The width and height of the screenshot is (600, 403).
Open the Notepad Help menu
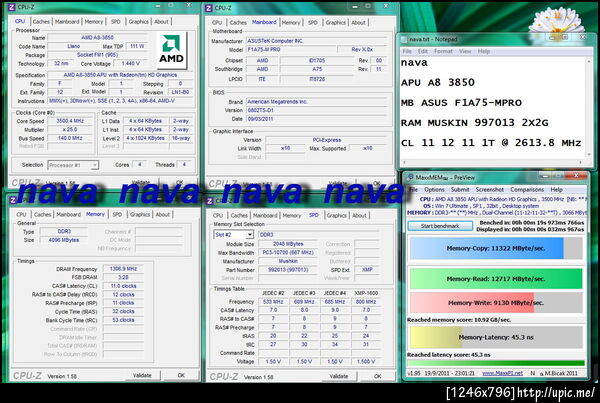(483, 51)
